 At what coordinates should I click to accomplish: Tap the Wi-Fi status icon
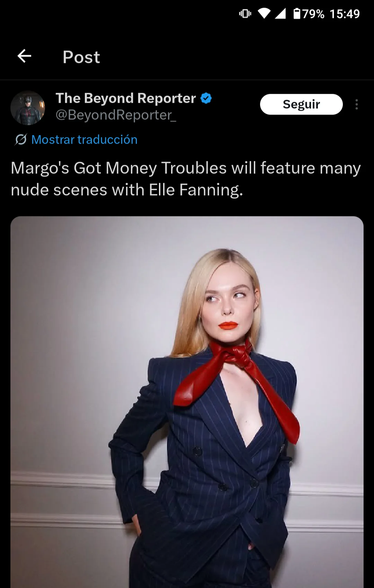click(x=264, y=14)
